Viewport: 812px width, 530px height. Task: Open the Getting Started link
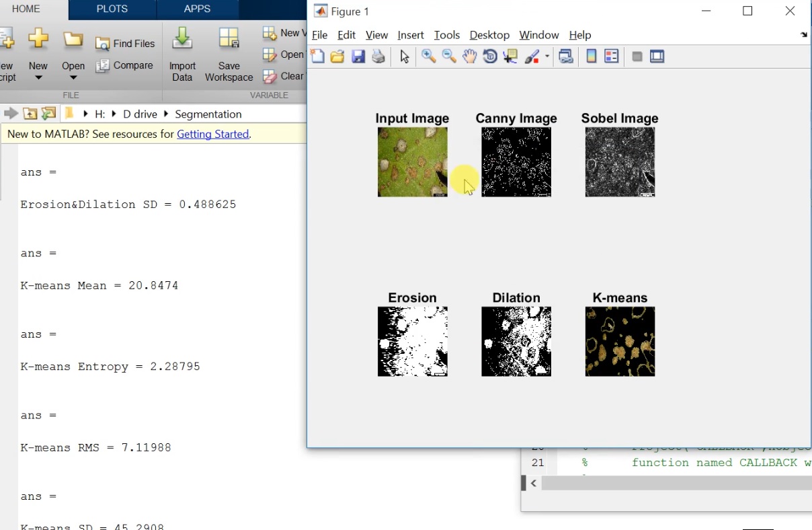click(213, 134)
